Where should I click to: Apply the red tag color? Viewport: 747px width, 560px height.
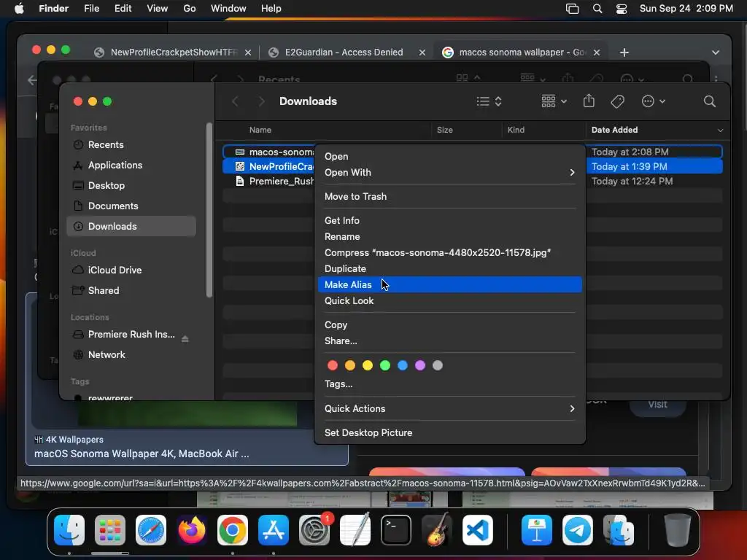tap(333, 365)
